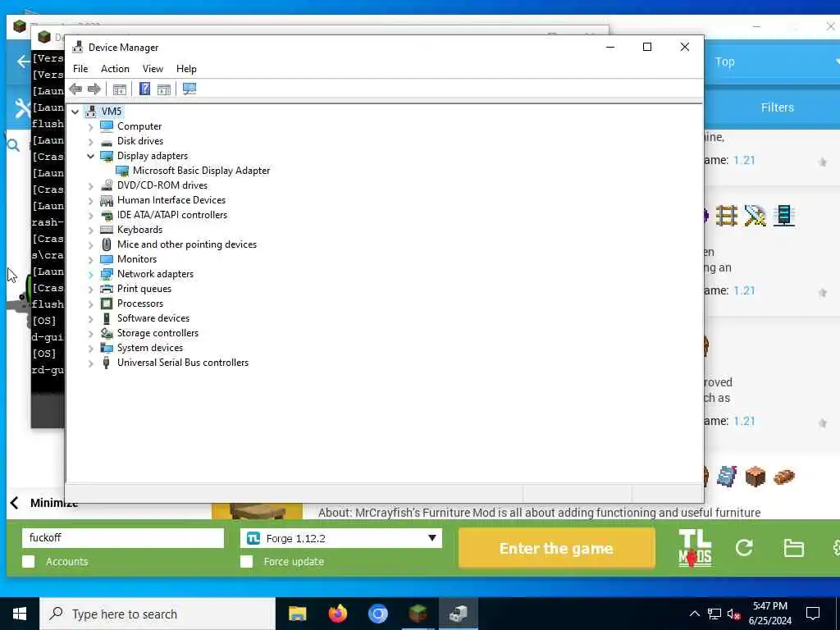Open the Help menu in Device Manager
The height and width of the screenshot is (630, 840).
(x=186, y=69)
